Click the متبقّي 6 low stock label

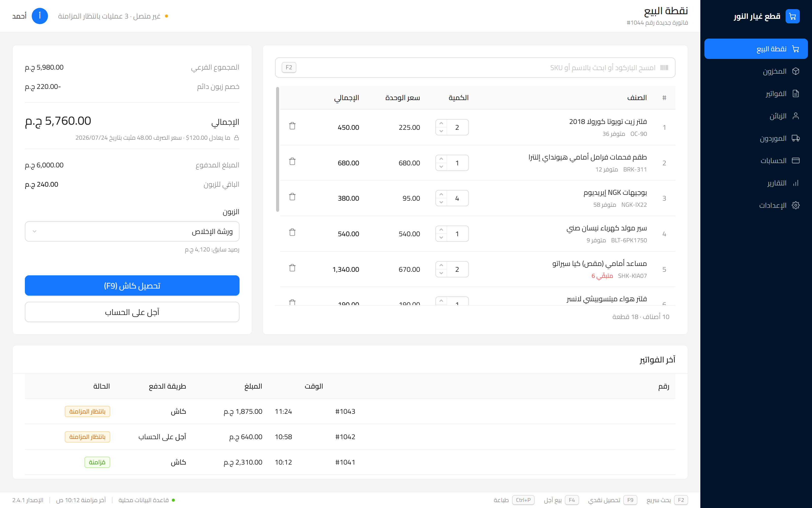click(x=602, y=276)
